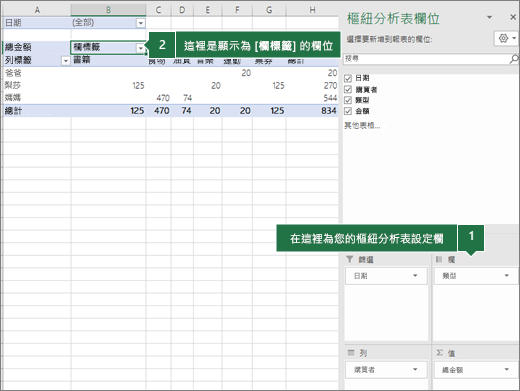Click the rows icon of 列 area
The image size is (520, 391).
click(351, 353)
